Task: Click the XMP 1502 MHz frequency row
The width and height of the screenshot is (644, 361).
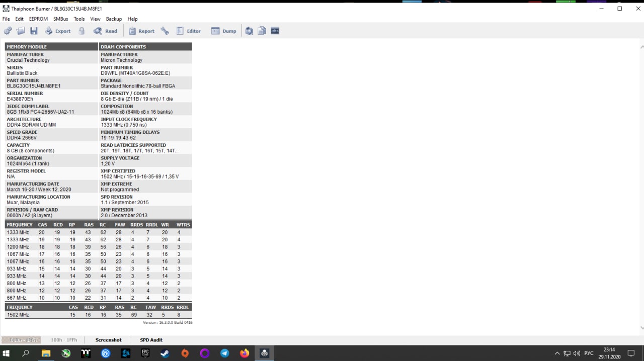Action: (98, 315)
